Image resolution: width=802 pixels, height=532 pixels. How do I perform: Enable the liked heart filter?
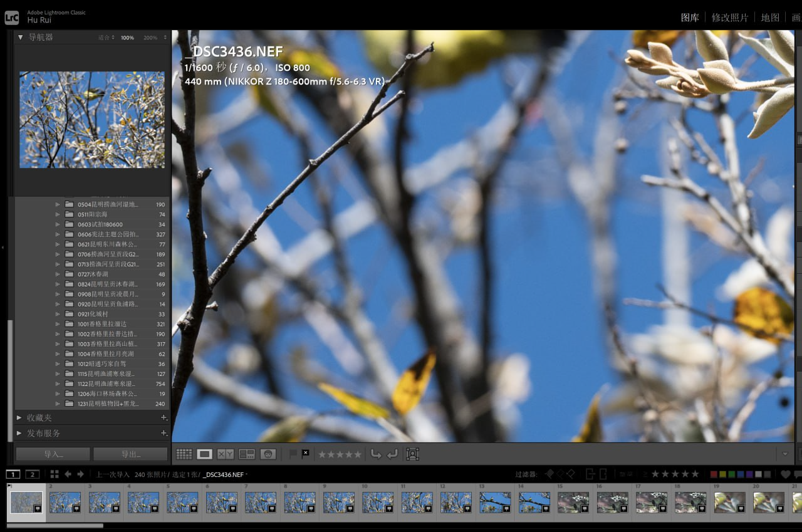pos(786,474)
